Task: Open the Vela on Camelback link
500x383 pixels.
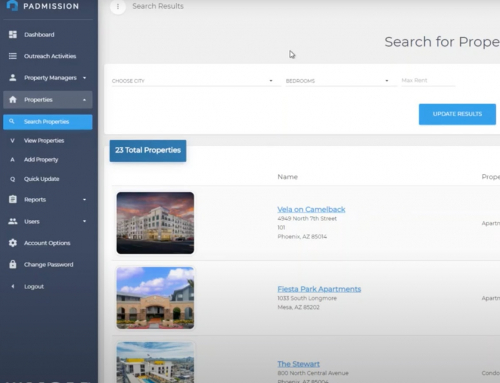Action: click(311, 209)
